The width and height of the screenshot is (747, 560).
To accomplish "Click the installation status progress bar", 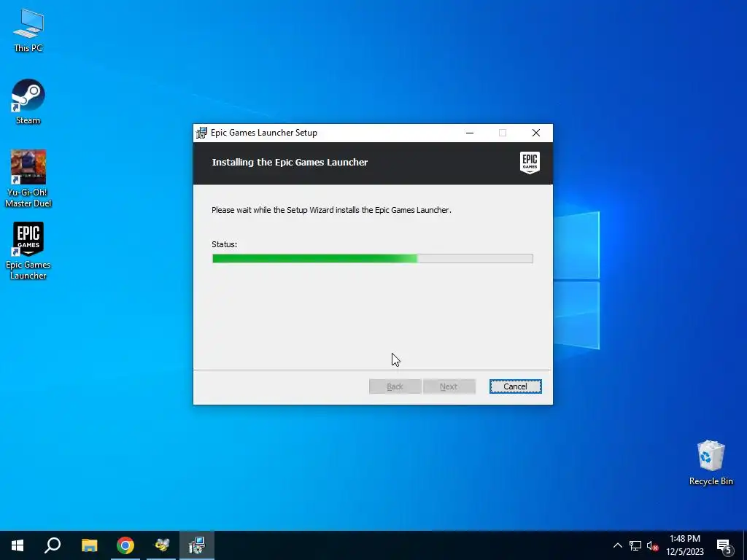I will tap(373, 259).
